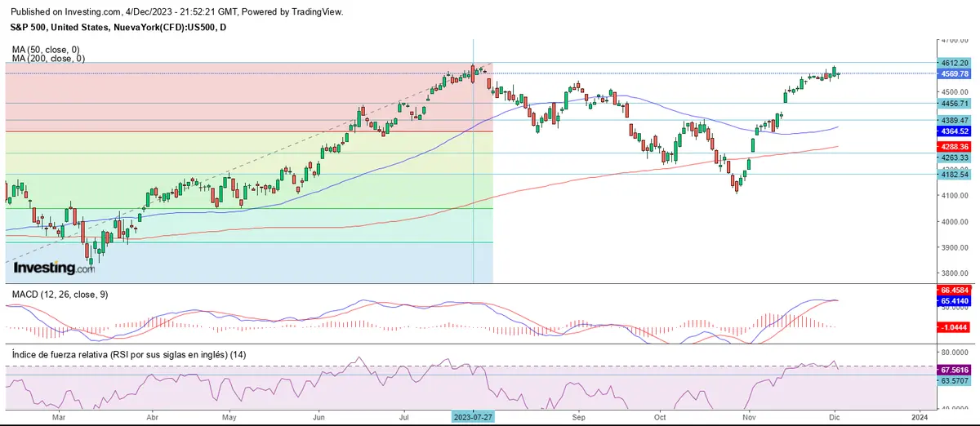980x426 pixels.
Task: Click the Sep label on time axis
Action: coord(579,415)
